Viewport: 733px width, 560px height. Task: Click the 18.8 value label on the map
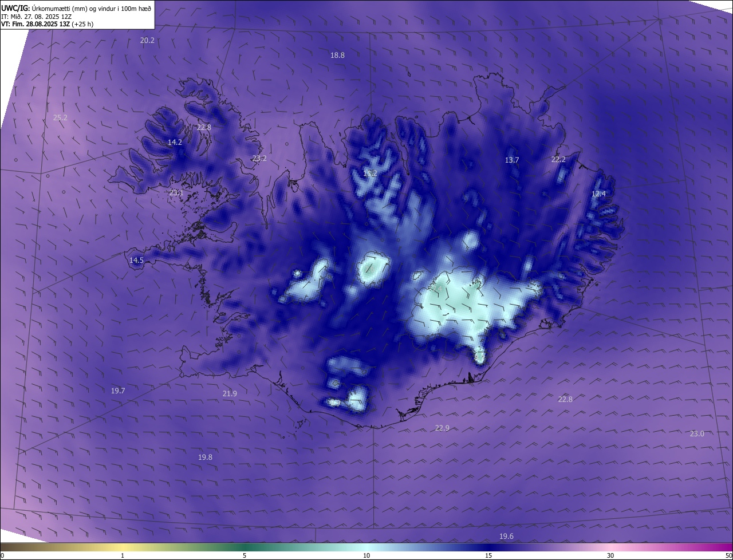click(337, 56)
